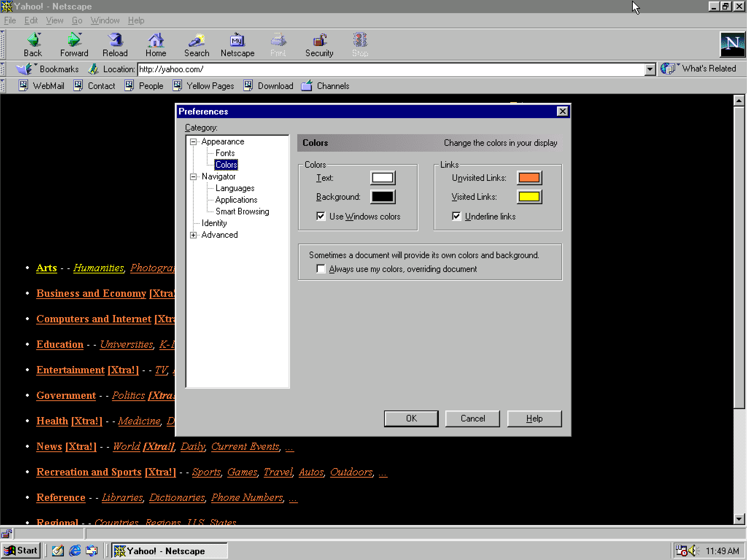Viewport: 747px width, 560px height.
Task: Click Yahoo! - Netscape taskbar button
Action: click(x=170, y=551)
